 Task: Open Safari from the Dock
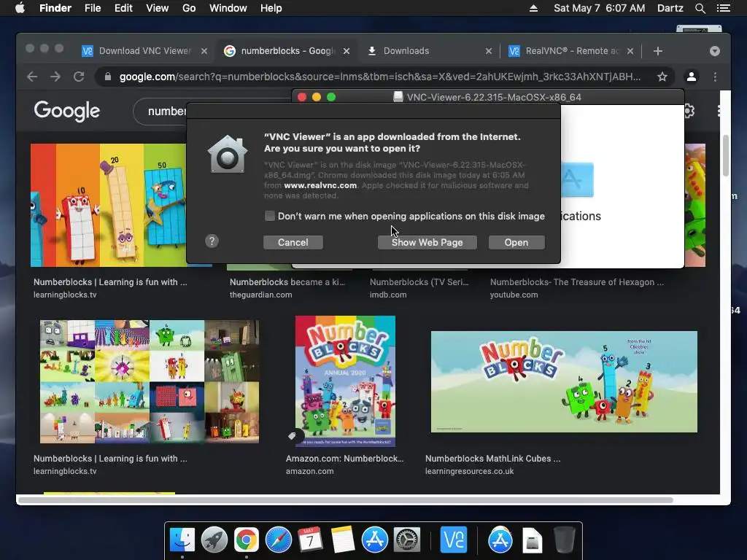pos(279,540)
